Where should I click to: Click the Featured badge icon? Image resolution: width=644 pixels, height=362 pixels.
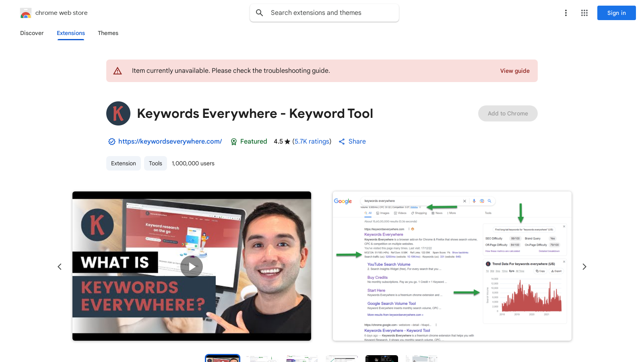(x=234, y=142)
